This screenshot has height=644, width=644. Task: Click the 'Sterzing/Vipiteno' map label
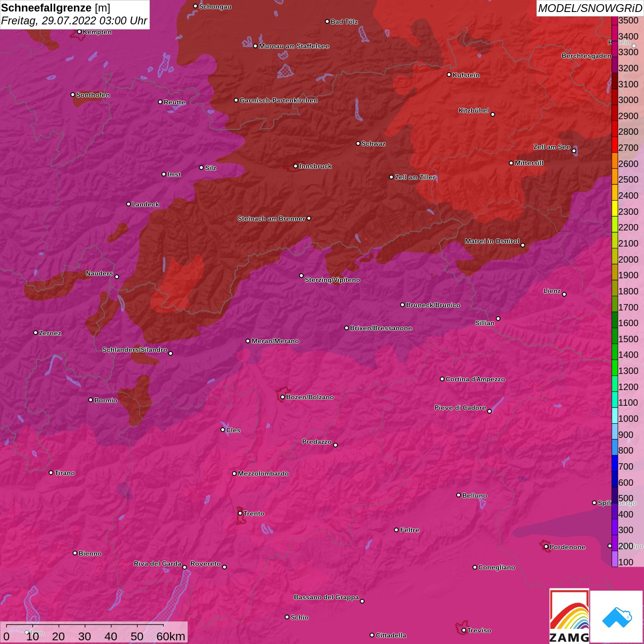(333, 280)
